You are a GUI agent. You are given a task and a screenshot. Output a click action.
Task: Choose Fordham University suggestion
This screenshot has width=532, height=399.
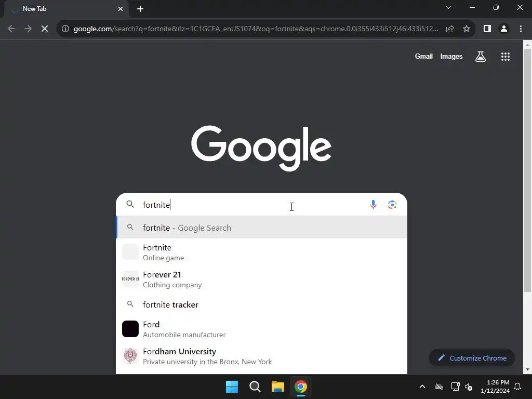coord(262,356)
